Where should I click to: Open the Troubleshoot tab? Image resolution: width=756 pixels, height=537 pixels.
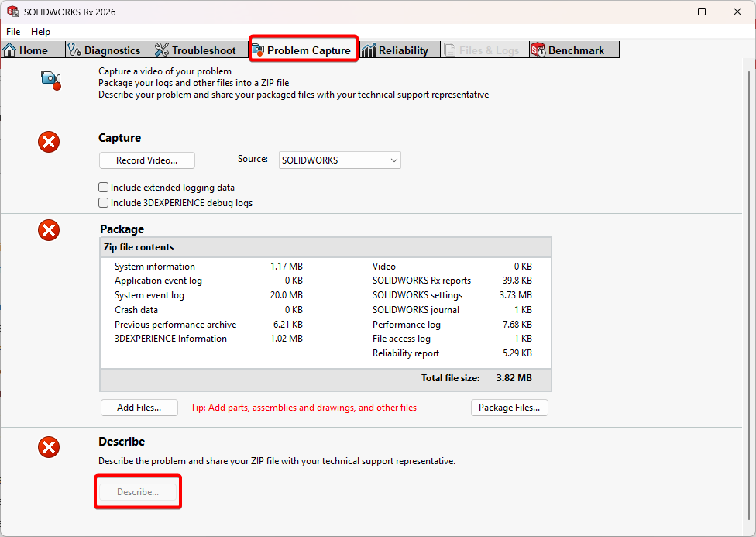201,50
